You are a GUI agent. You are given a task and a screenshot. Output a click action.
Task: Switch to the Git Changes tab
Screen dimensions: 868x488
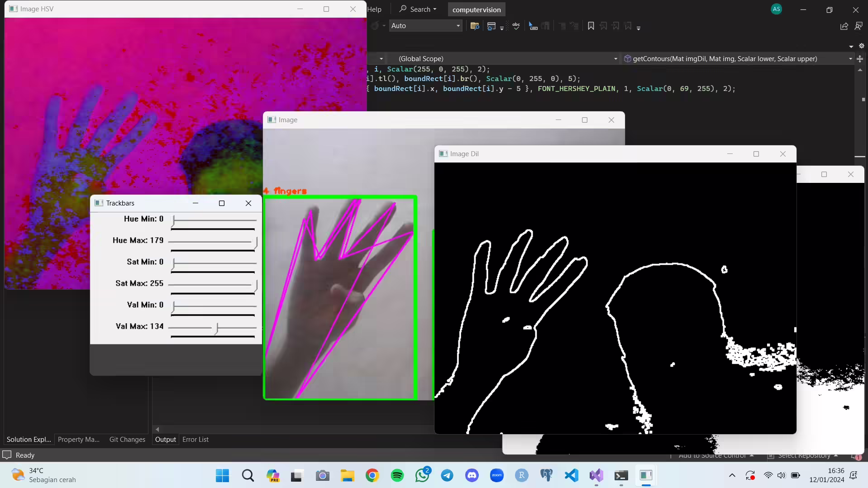coord(127,440)
